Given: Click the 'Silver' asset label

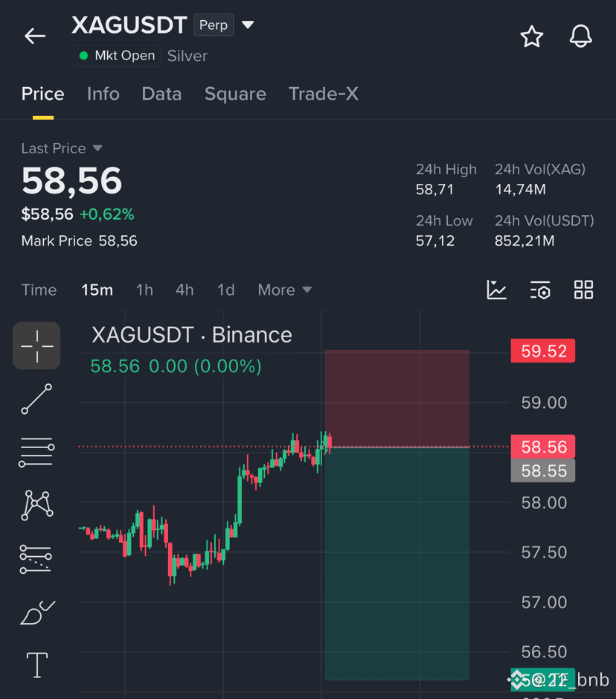Looking at the screenshot, I should pyautogui.click(x=187, y=56).
